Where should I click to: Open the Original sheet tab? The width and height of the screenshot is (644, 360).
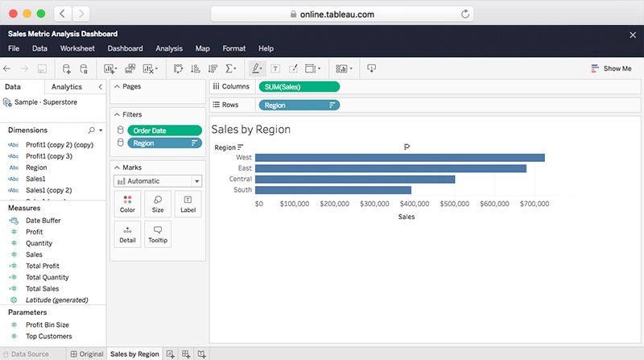(87, 354)
